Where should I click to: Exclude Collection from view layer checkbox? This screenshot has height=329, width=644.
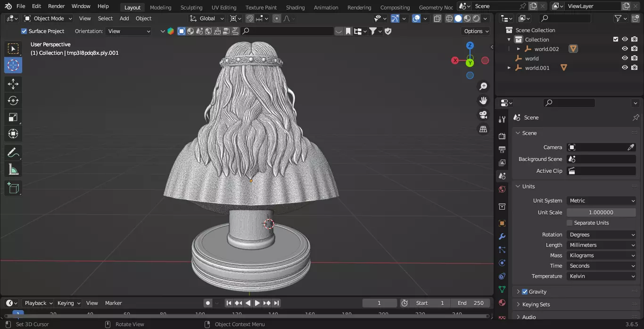pyautogui.click(x=615, y=40)
